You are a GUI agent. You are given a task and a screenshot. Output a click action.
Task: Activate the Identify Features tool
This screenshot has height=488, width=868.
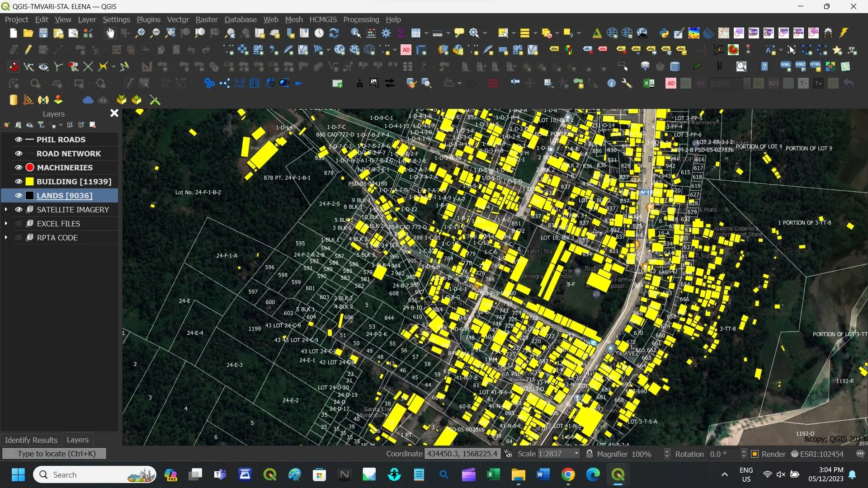click(x=355, y=33)
